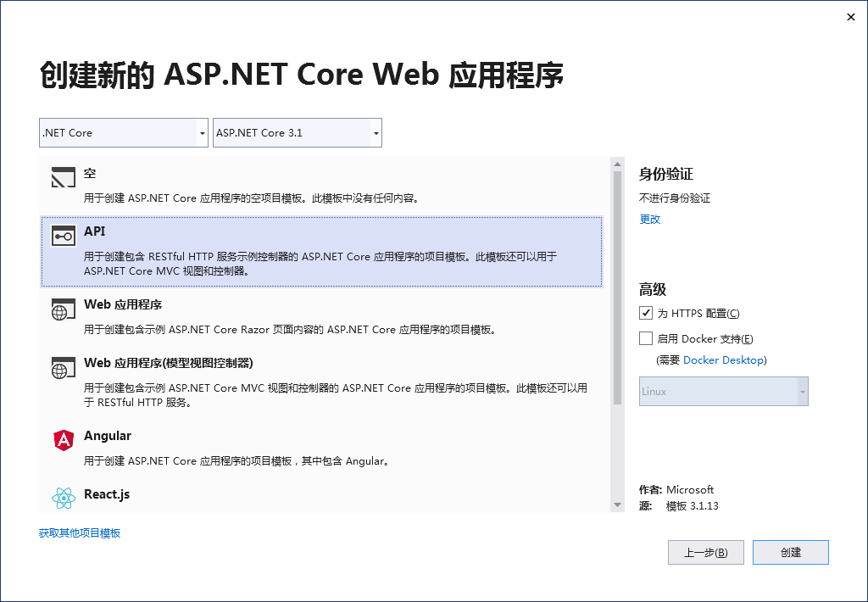Click the MVC 视图和控制器 description text
868x602 pixels.
click(x=336, y=395)
